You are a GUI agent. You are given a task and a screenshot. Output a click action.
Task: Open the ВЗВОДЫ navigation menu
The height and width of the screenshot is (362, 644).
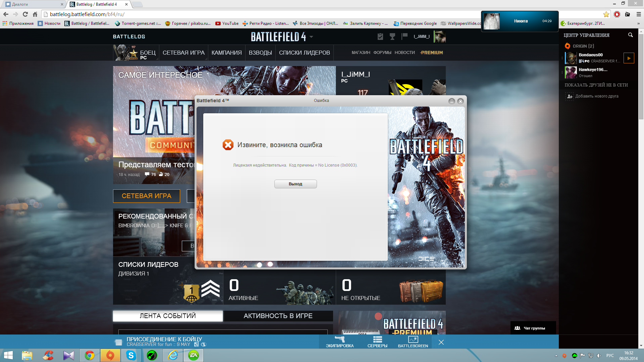[260, 53]
